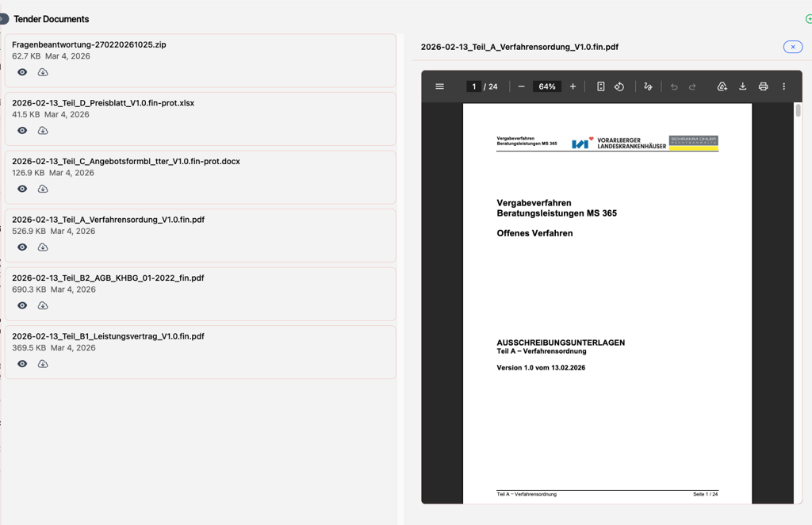
Task: Click the 64% zoom level field
Action: point(546,86)
